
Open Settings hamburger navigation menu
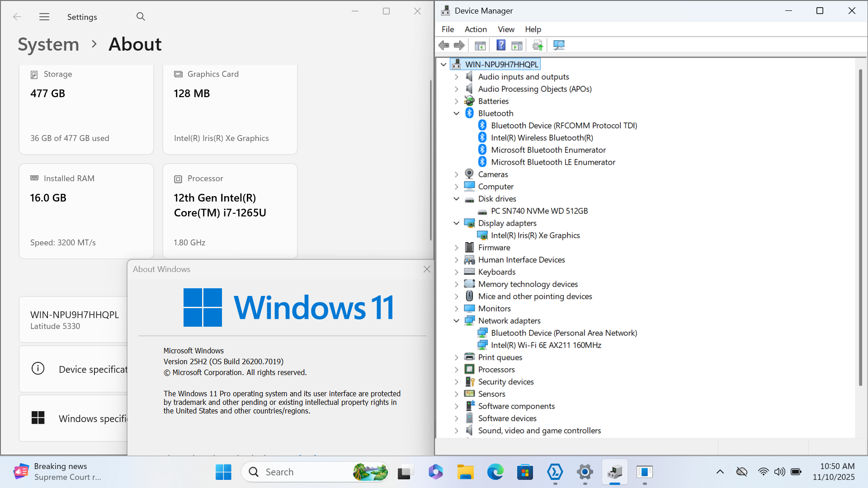point(44,17)
